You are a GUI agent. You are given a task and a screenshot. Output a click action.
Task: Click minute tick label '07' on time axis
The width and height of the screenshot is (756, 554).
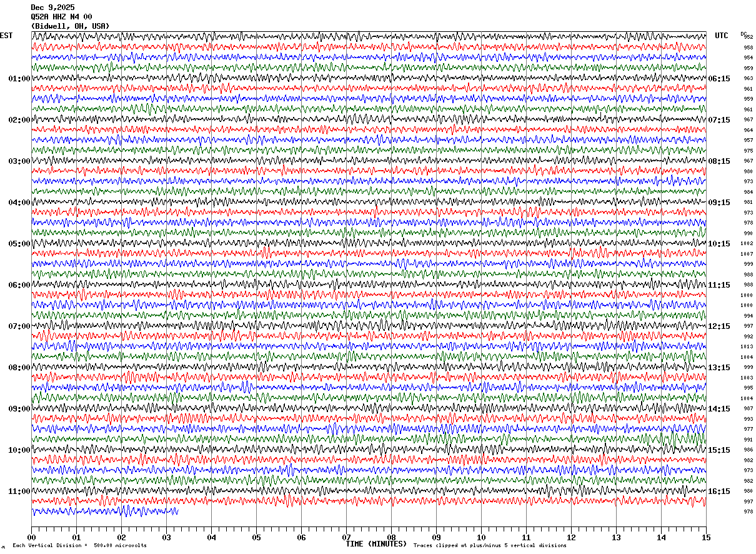[x=346, y=537]
